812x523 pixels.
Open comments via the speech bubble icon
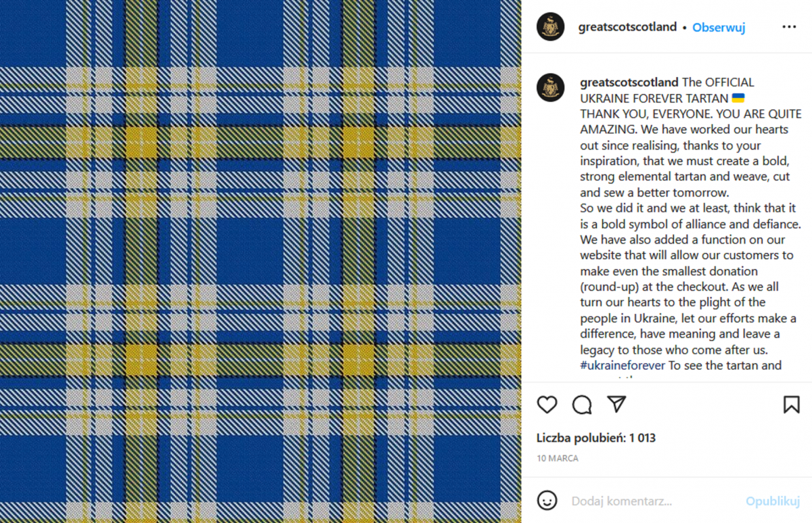coord(582,405)
